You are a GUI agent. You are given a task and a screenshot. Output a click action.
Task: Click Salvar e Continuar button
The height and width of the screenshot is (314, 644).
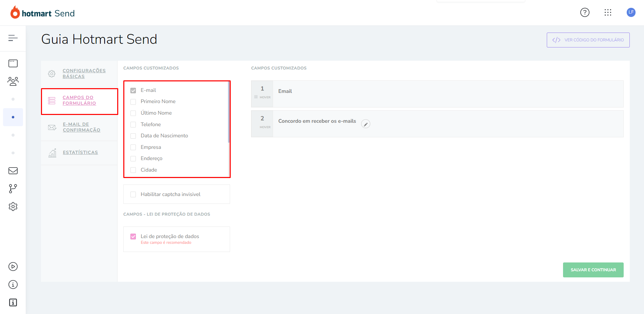pos(593,270)
